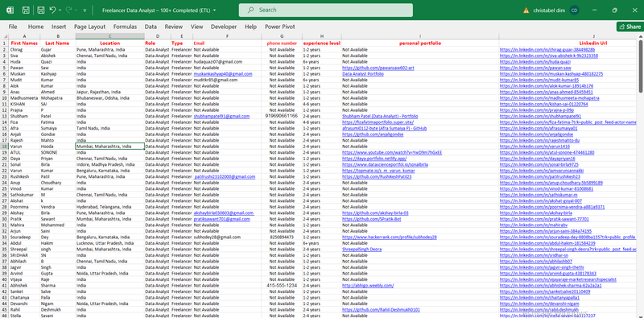Switch to the View tab

pyautogui.click(x=196, y=27)
